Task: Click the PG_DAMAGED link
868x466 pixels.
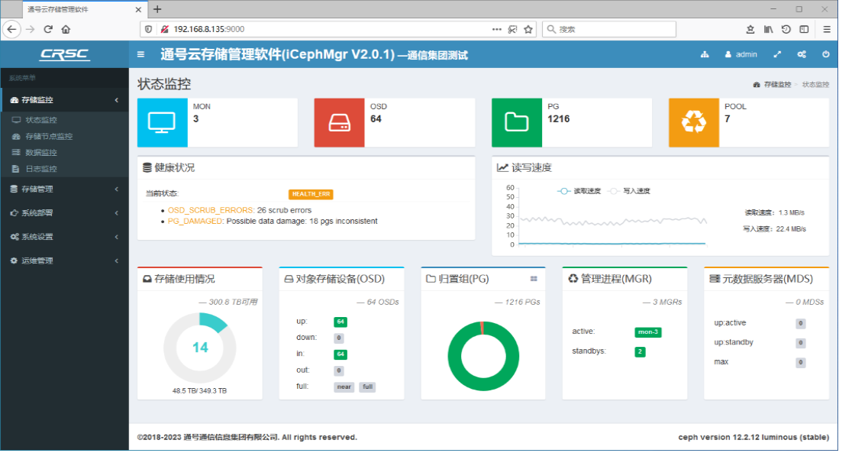Action: 195,221
